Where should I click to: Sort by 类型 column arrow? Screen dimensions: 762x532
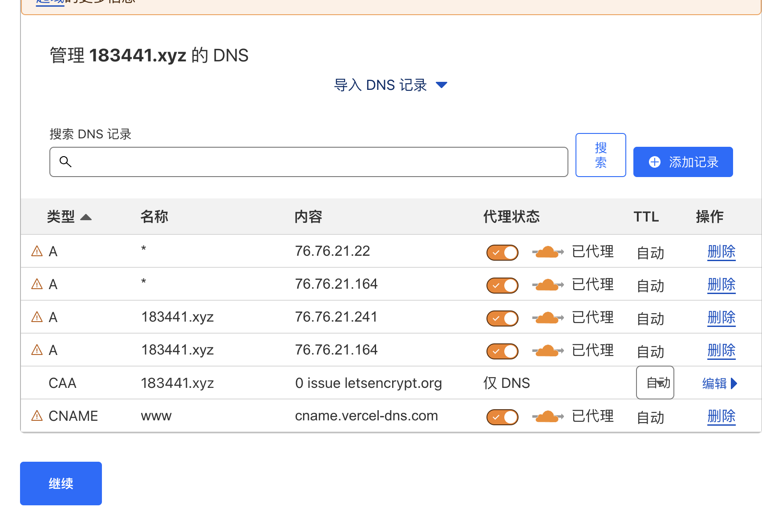click(86, 217)
